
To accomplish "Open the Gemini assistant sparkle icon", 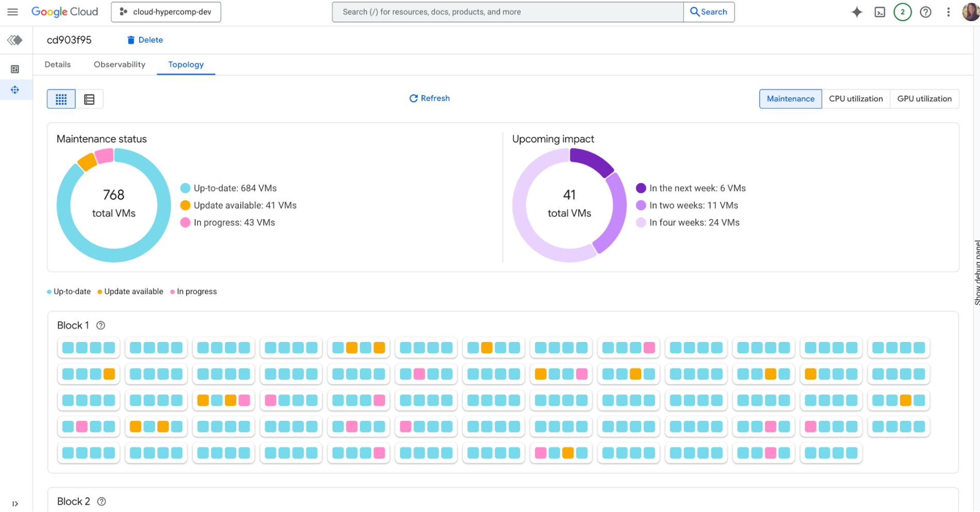I will point(857,12).
